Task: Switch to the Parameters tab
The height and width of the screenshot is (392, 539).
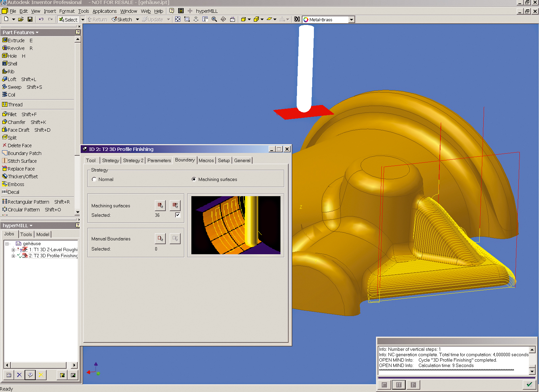Action: coord(159,160)
